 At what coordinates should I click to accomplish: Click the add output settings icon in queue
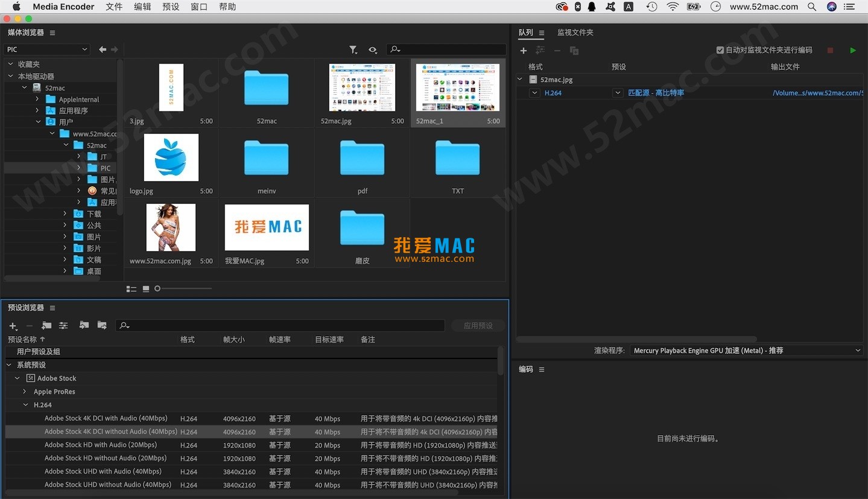(x=540, y=51)
